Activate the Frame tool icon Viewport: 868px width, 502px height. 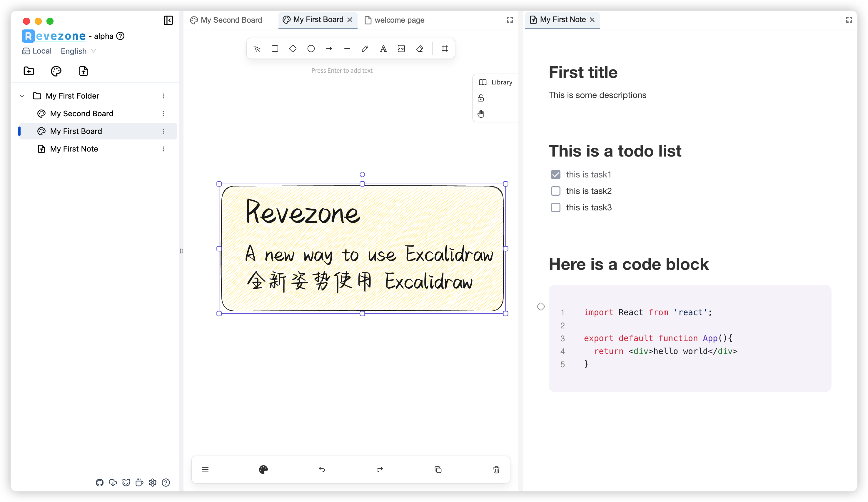tap(445, 49)
